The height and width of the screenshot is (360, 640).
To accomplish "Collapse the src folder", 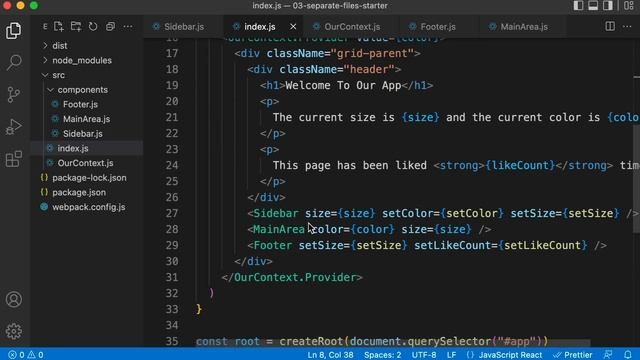I will (58, 75).
